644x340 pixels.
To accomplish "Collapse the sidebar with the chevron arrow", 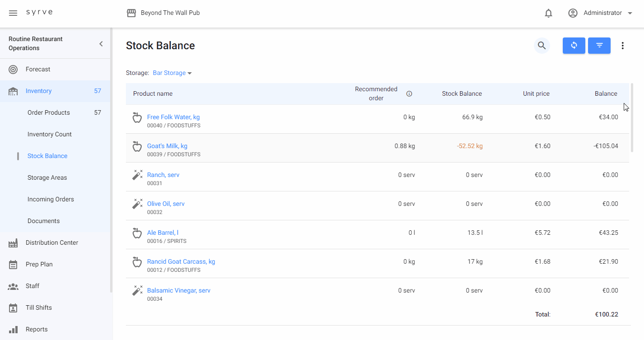I will click(x=101, y=44).
